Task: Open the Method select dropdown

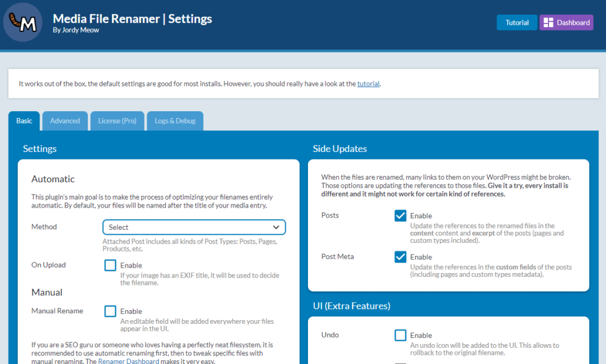Action: (194, 227)
